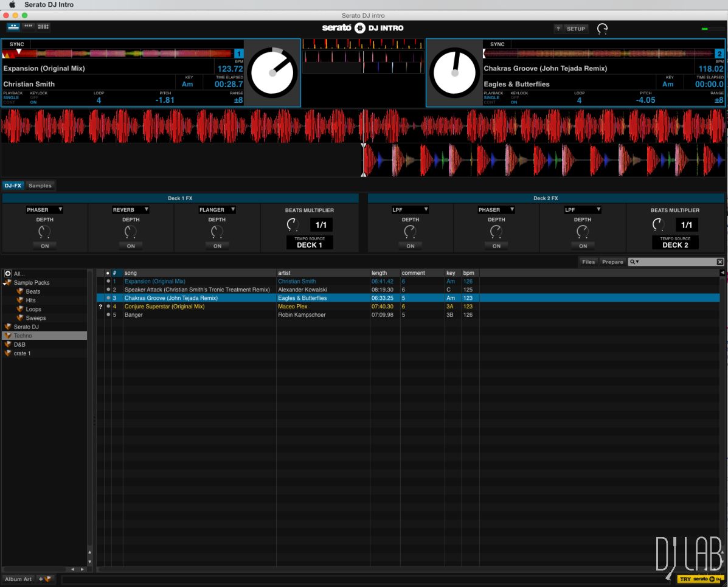Switch to the third display mode icon
This screenshot has height=587, width=728.
tap(43, 27)
